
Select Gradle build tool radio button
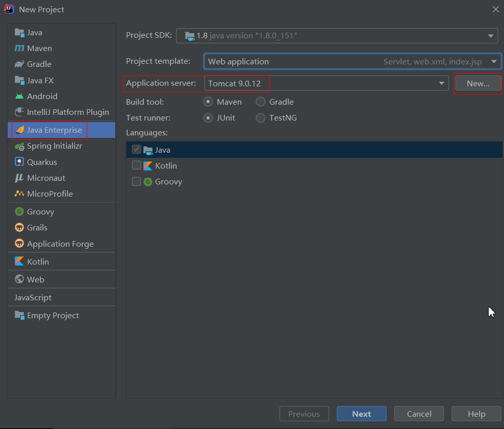pyautogui.click(x=260, y=102)
